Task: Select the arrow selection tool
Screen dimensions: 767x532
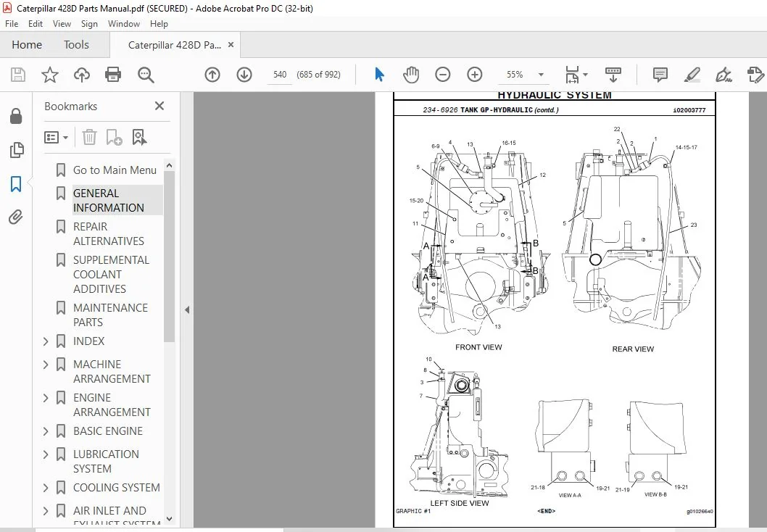Action: tap(379, 75)
